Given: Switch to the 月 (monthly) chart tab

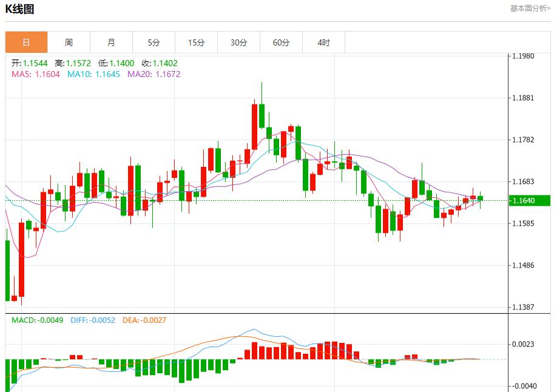Looking at the screenshot, I should pos(110,42).
